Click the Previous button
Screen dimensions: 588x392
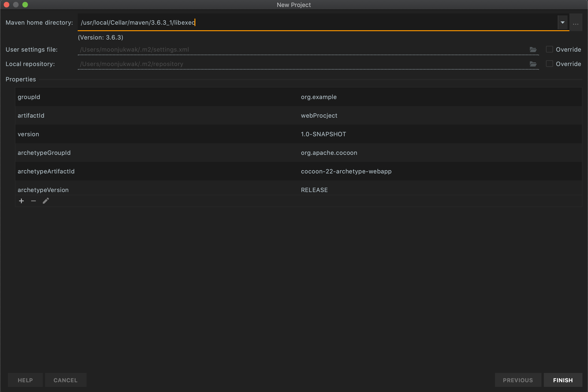[x=518, y=380]
